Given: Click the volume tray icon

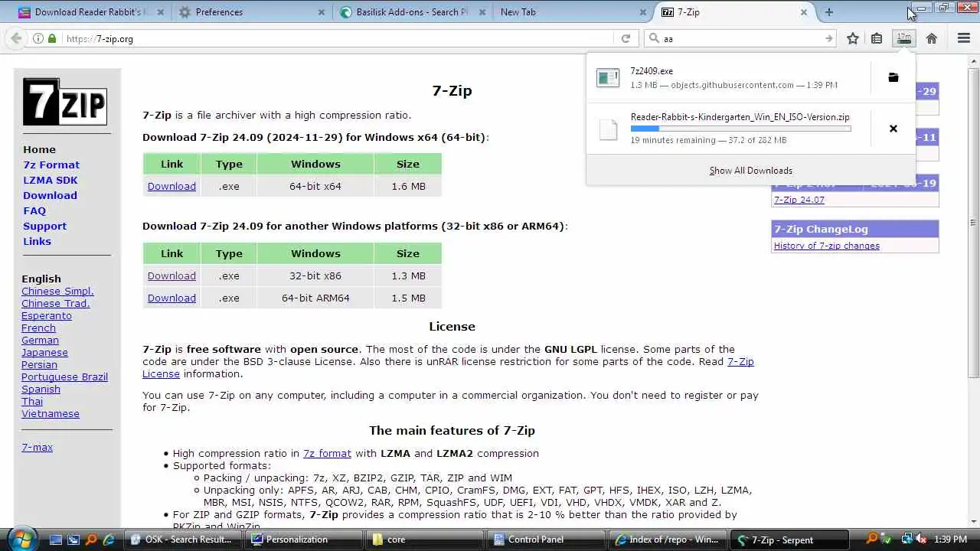Looking at the screenshot, I should (921, 540).
